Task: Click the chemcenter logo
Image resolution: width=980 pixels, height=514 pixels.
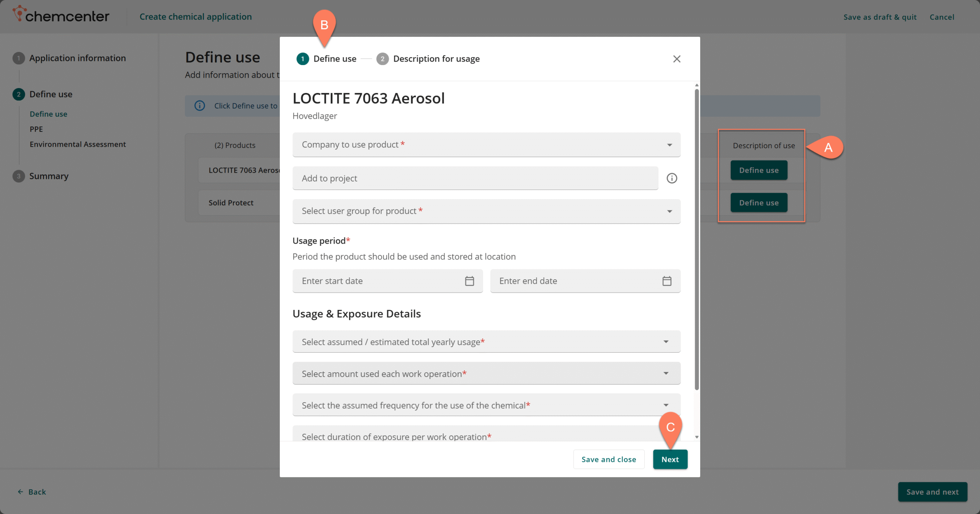Action: pyautogui.click(x=61, y=15)
